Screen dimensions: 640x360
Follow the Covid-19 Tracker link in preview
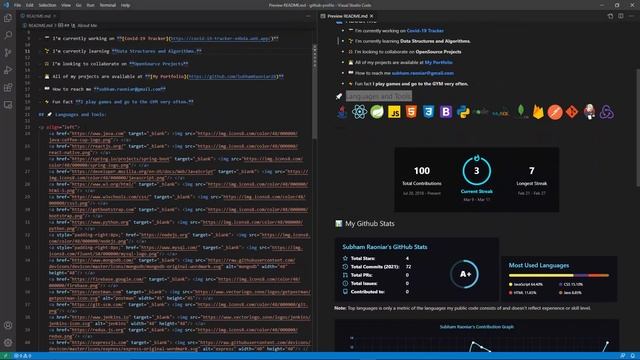point(425,31)
